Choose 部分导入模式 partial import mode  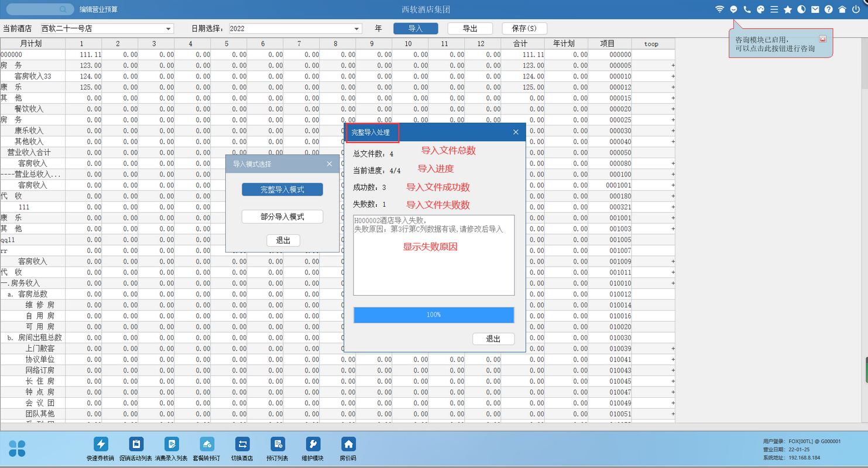click(282, 216)
